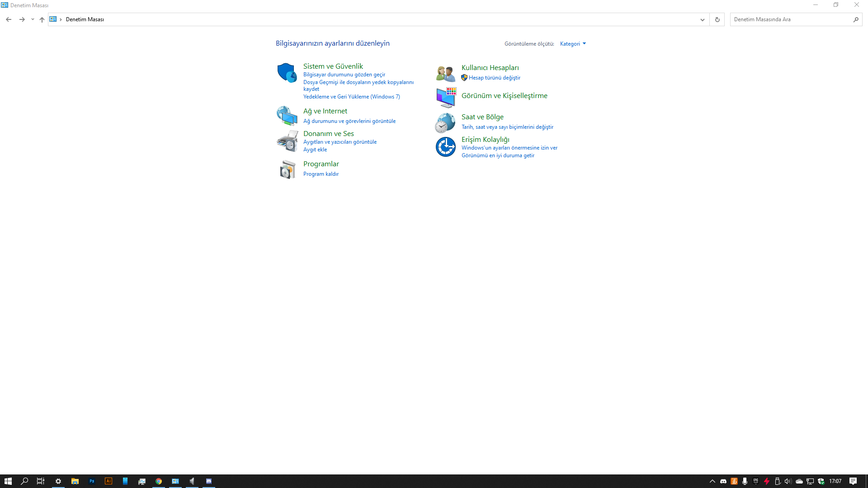This screenshot has width=868, height=488.
Task: Click the Ağ ve Internet globe icon
Action: [x=287, y=116]
